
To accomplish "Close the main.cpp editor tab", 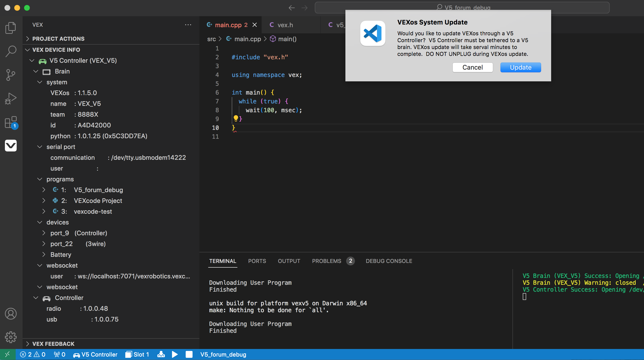I will [x=255, y=25].
